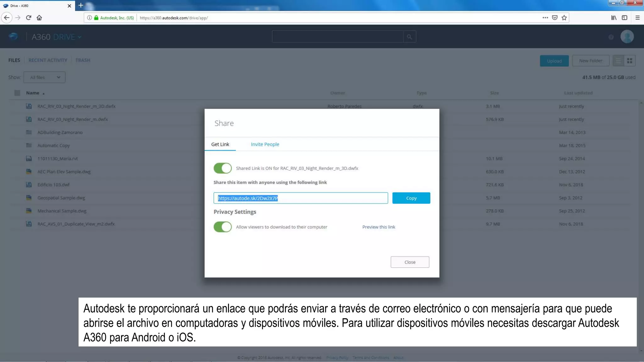Image resolution: width=644 pixels, height=362 pixels.
Task: Open page actions three-dot menu
Action: point(545,18)
